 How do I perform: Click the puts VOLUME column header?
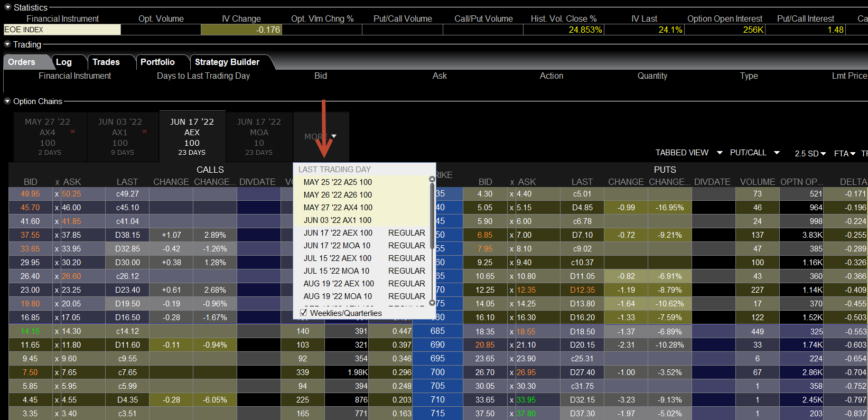[758, 182]
